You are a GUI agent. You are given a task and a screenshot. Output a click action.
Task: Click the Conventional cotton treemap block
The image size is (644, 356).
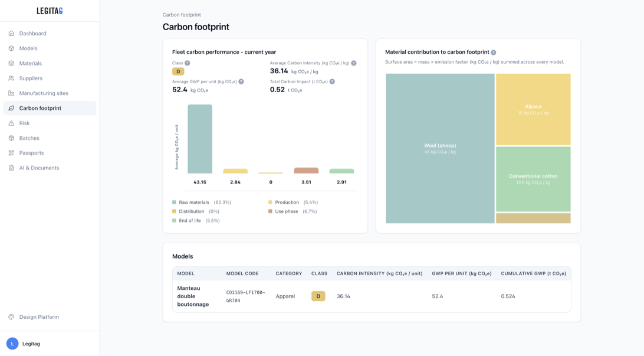[x=533, y=179]
